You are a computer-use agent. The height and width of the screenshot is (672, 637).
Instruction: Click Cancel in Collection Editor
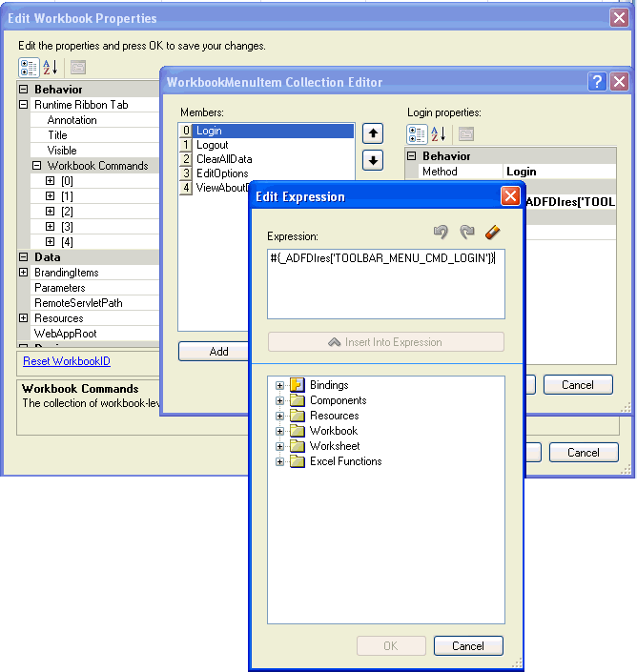pyautogui.click(x=578, y=385)
